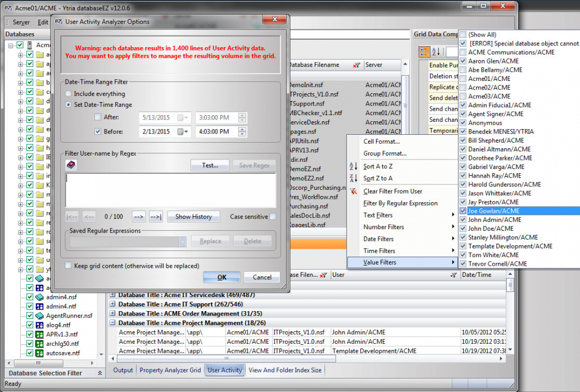Screen dimensions: 580x392
Task: Open View And Folder Index Size tab
Action: (x=285, y=370)
